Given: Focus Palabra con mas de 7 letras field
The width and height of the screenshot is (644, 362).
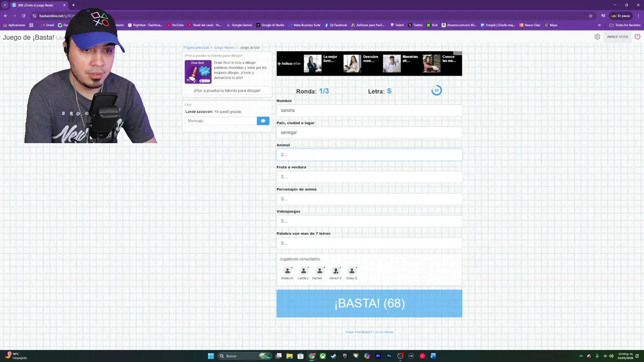Looking at the screenshot, I should pyautogui.click(x=369, y=243).
